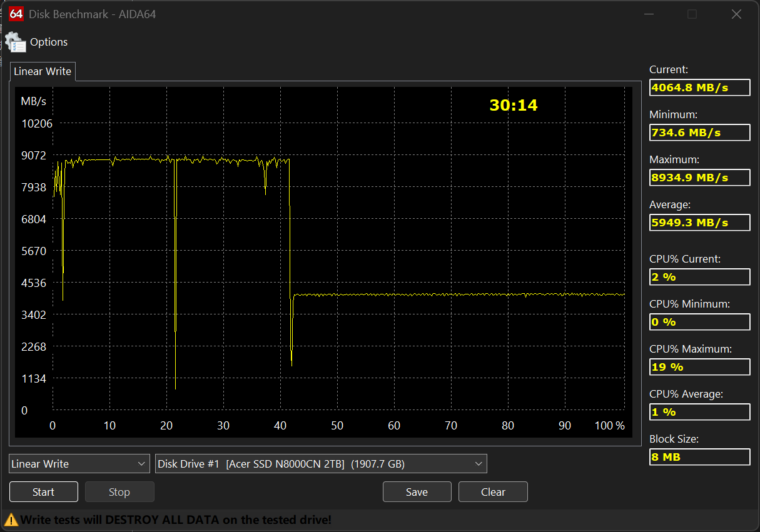
Task: Select the Block Size 8 MB field
Action: click(x=699, y=457)
